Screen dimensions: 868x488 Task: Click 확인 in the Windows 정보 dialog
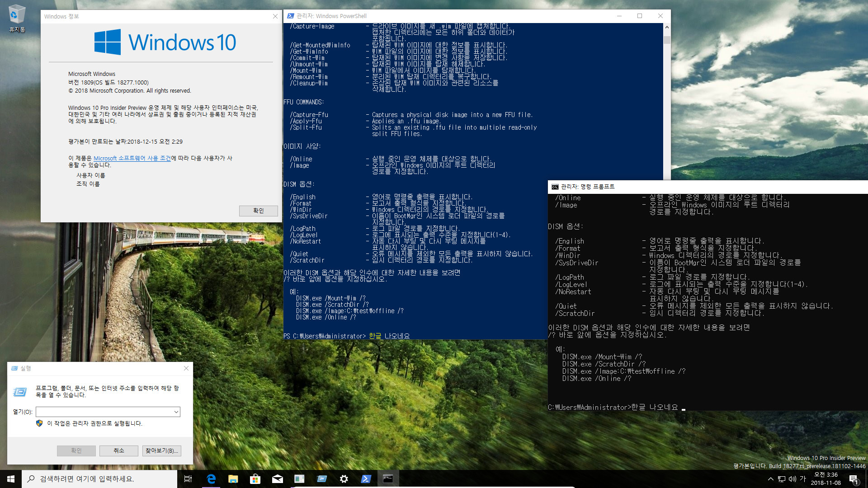pyautogui.click(x=259, y=211)
